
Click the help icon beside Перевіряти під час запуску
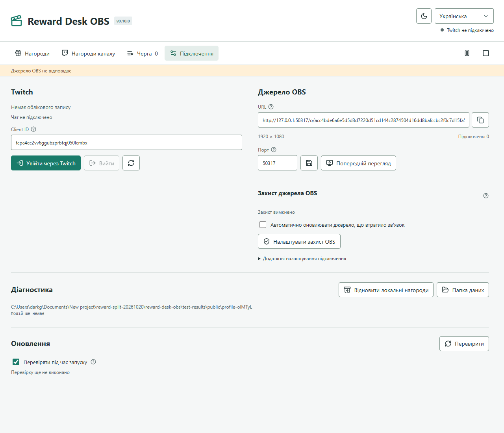[93, 362]
